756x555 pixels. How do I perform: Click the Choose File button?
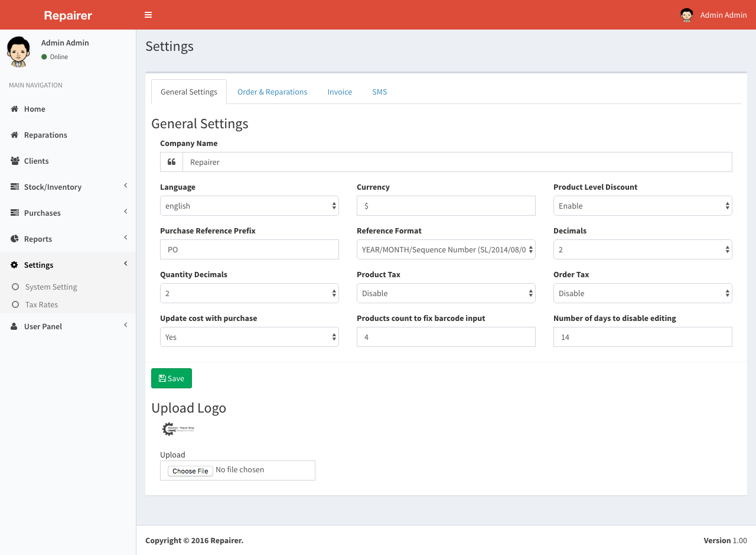190,470
